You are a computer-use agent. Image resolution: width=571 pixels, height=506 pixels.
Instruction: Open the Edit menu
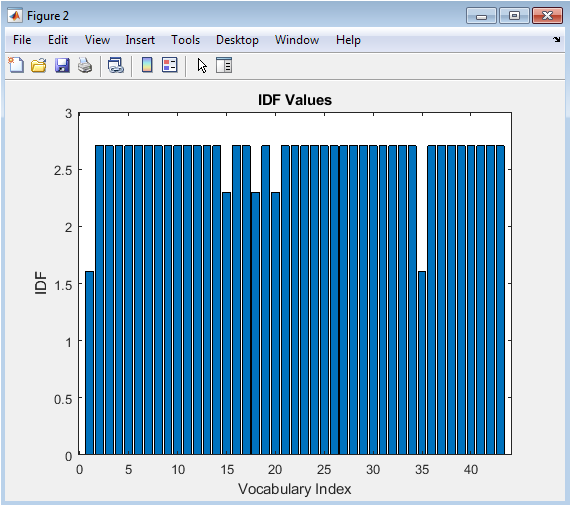point(58,40)
